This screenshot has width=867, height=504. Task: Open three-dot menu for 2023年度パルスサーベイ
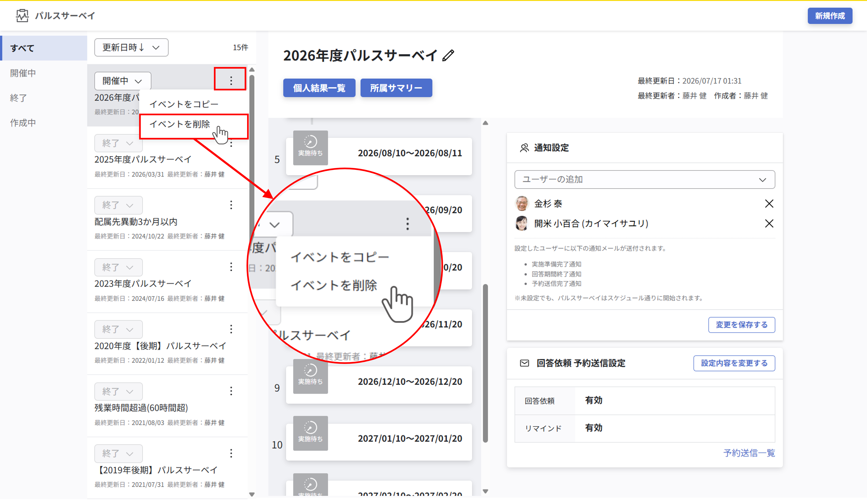231,267
